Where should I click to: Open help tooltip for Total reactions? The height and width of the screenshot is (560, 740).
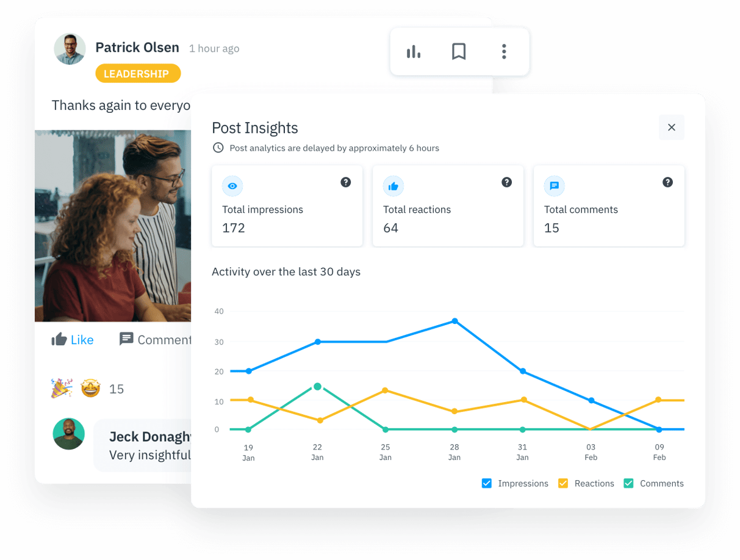pos(506,182)
